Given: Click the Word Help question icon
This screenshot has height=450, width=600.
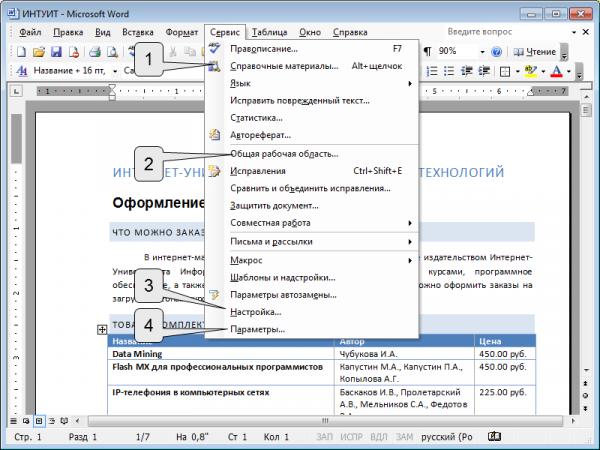Looking at the screenshot, I should click(496, 52).
